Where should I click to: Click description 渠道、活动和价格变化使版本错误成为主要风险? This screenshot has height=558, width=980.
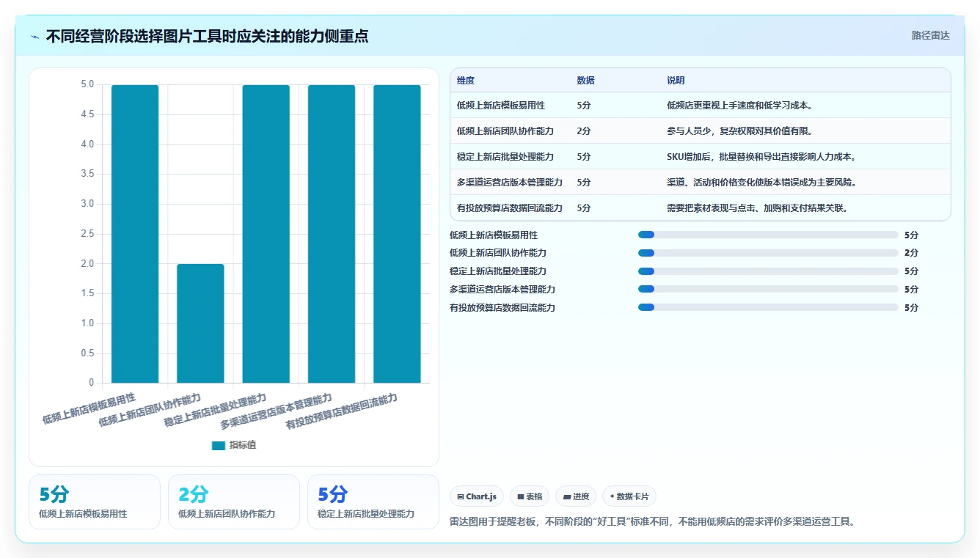point(761,183)
